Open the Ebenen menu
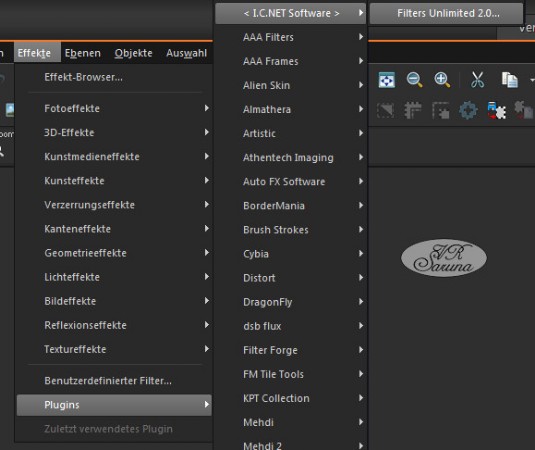Viewport: 535px width, 450px height. pos(83,53)
